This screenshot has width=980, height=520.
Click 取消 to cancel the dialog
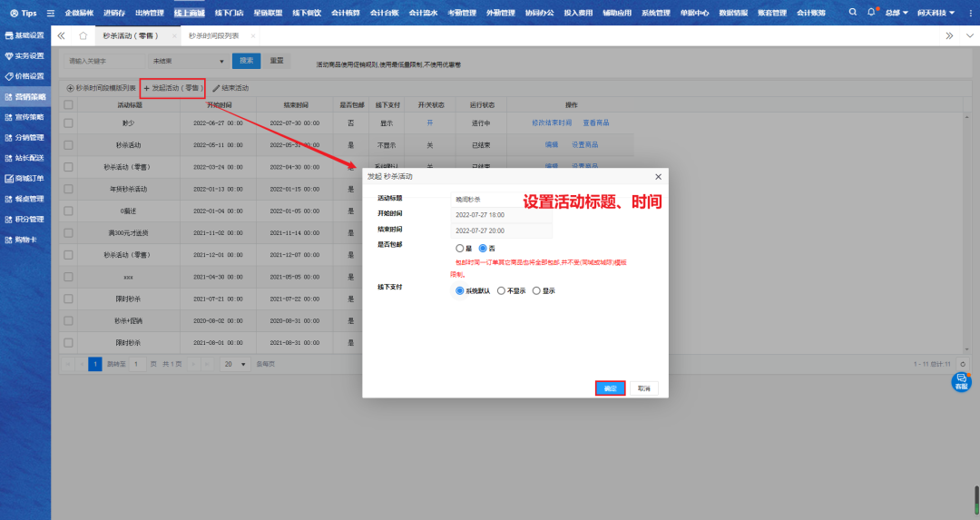(643, 388)
